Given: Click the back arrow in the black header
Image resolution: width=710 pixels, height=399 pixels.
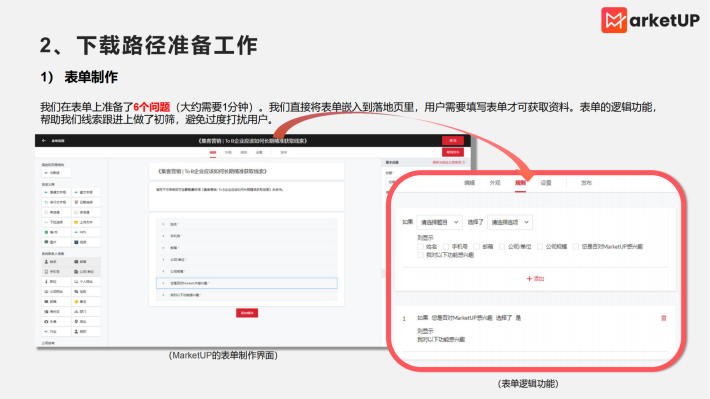Looking at the screenshot, I should click(x=44, y=141).
